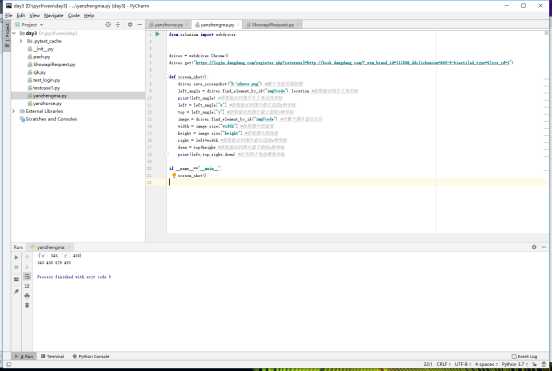Rerun the script from the Run panel
The width and height of the screenshot is (553, 371).
16,257
